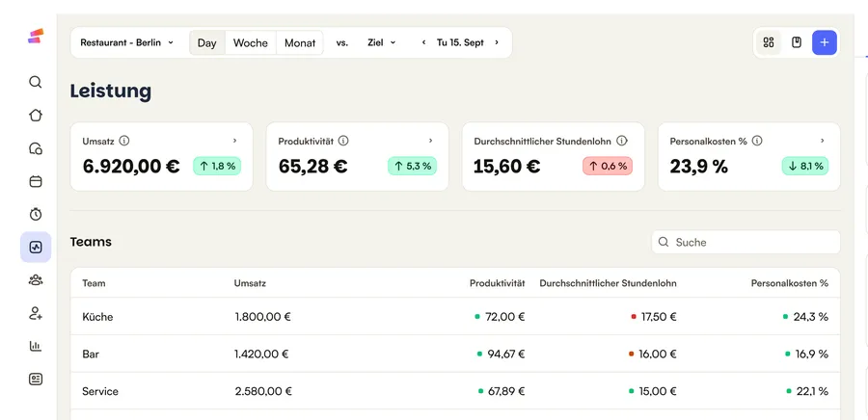
Task: Select the Monat period tab
Action: click(300, 42)
